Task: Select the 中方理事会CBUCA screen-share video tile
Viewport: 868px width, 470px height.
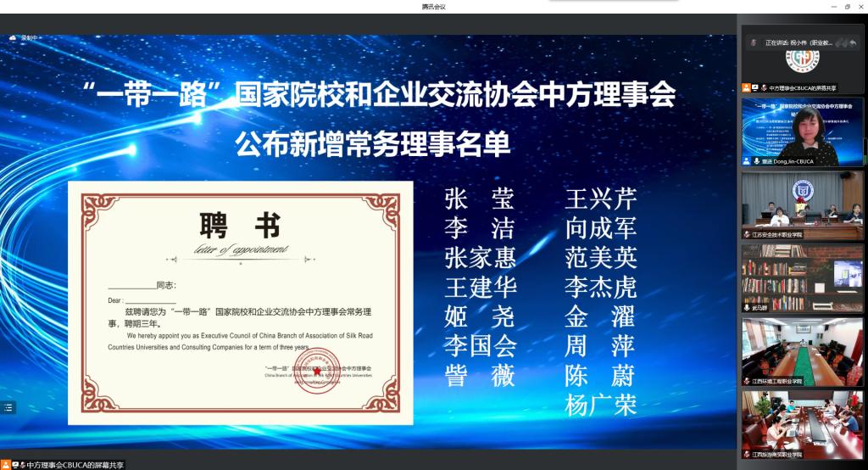Action: click(802, 59)
